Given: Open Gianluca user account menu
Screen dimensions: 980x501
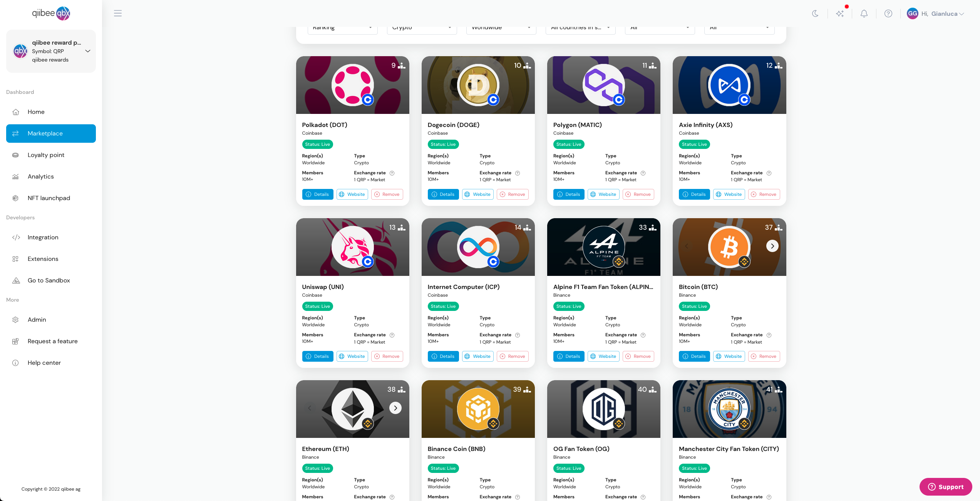Looking at the screenshot, I should click(936, 13).
